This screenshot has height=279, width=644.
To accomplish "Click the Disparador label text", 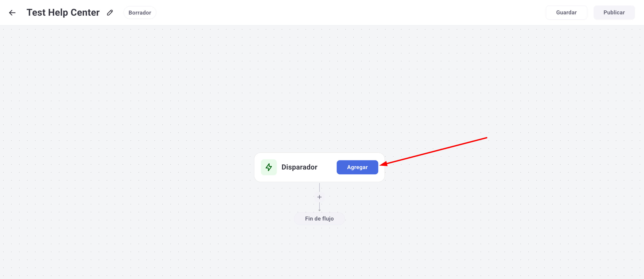I will point(299,167).
